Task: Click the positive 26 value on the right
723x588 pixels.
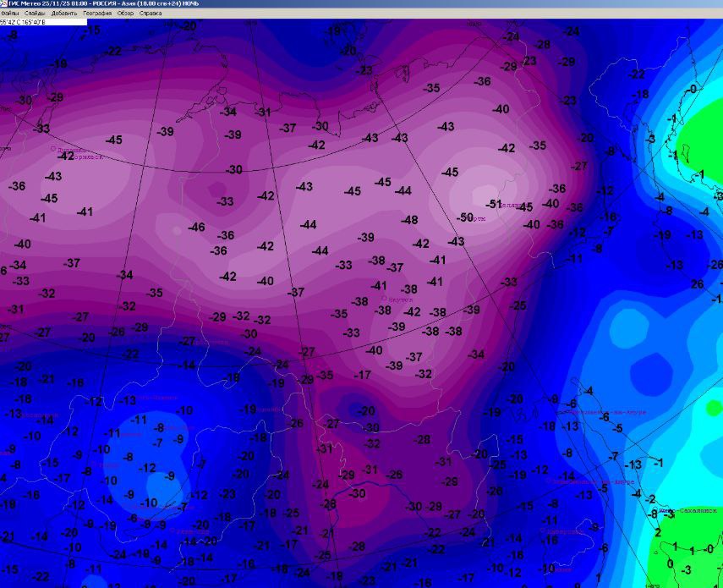Action: click(697, 283)
